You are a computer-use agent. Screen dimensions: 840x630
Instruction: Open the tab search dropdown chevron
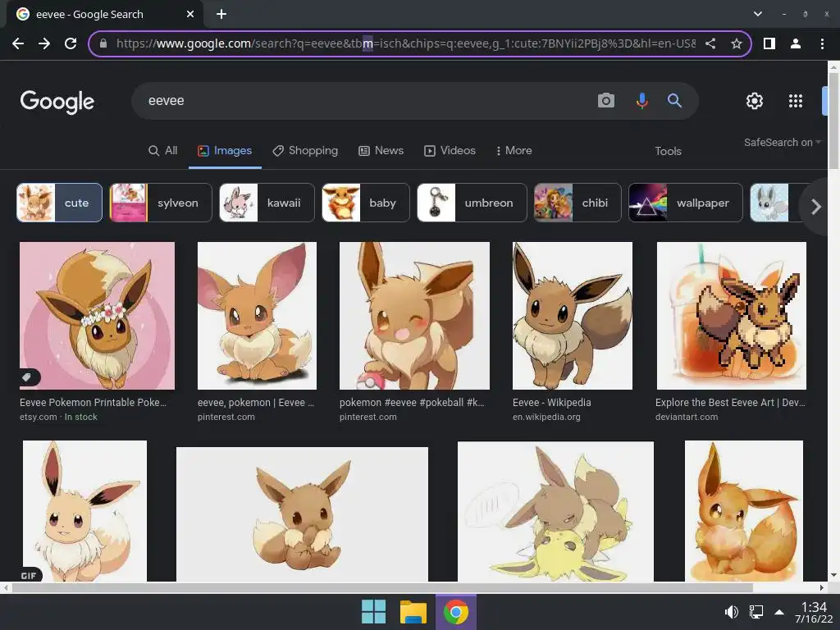pyautogui.click(x=757, y=14)
